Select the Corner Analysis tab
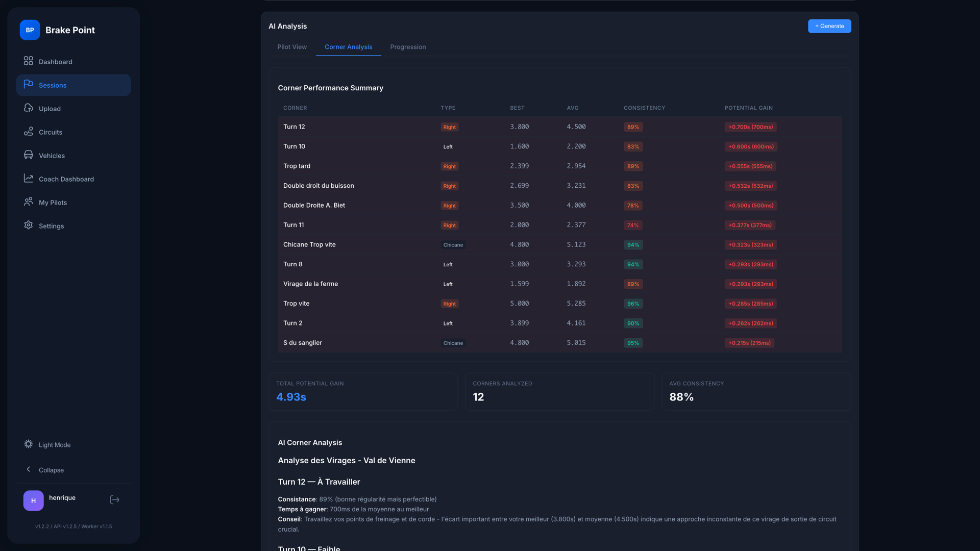Image resolution: width=980 pixels, height=551 pixels. [348, 47]
